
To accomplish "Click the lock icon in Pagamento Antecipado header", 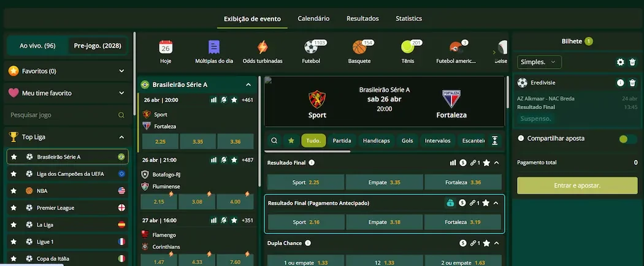I will (x=451, y=203).
